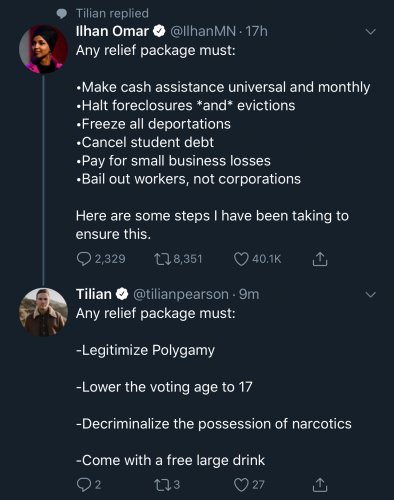The width and height of the screenshot is (394, 500).
Task: Open options chevron on Ilhan Omar's tweet
Action: pos(371,32)
